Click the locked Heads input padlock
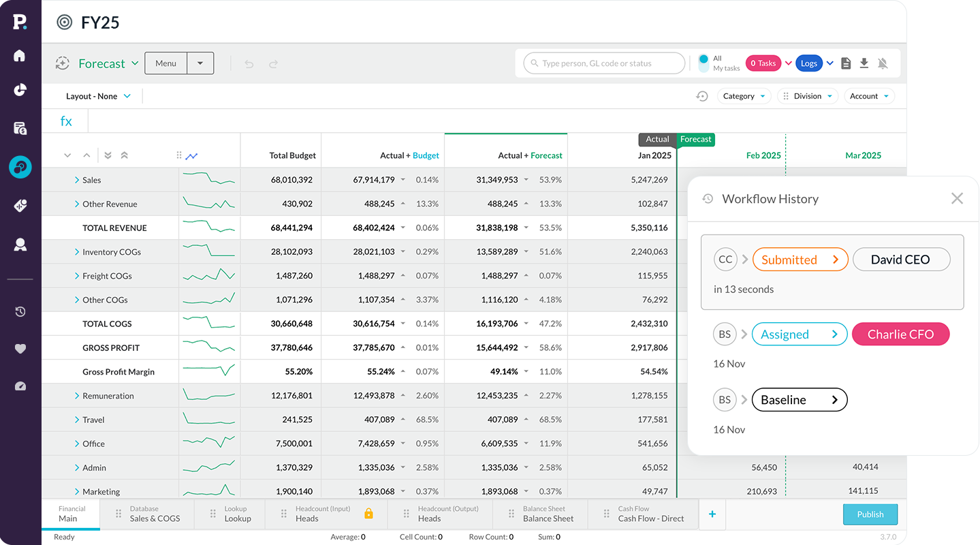 coord(368,514)
